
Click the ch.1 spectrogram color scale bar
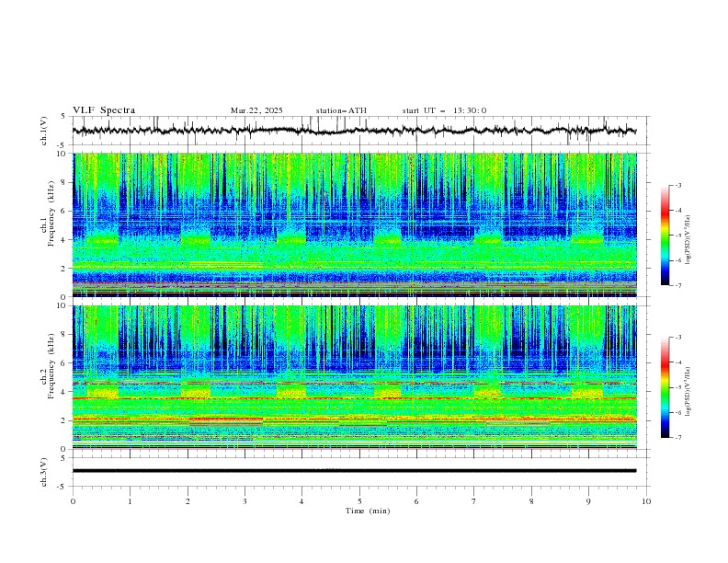pyautogui.click(x=665, y=236)
